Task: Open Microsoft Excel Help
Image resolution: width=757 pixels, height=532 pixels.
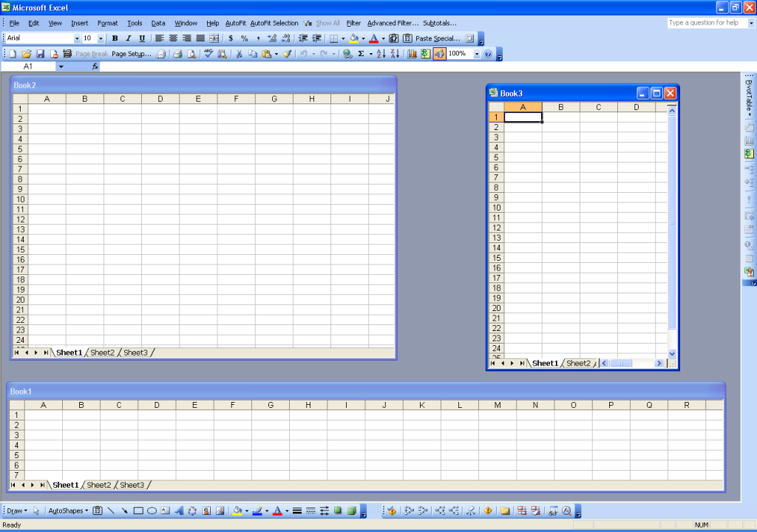Action: [488, 54]
